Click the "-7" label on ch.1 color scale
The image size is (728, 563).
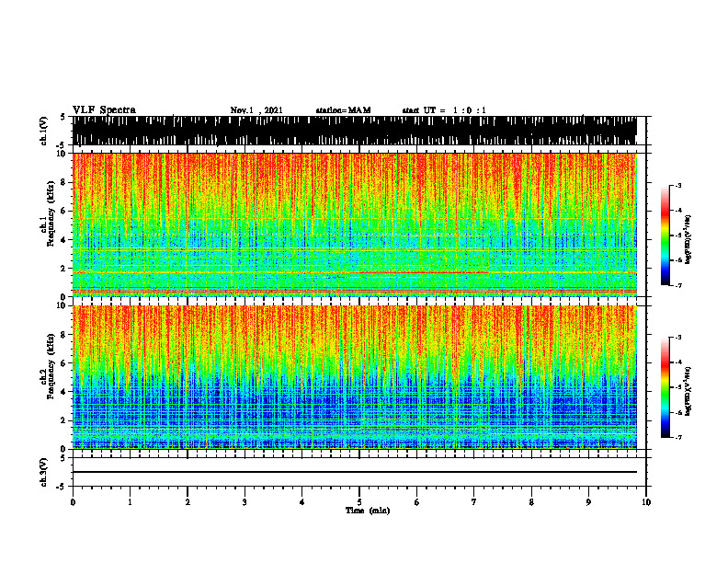[678, 285]
